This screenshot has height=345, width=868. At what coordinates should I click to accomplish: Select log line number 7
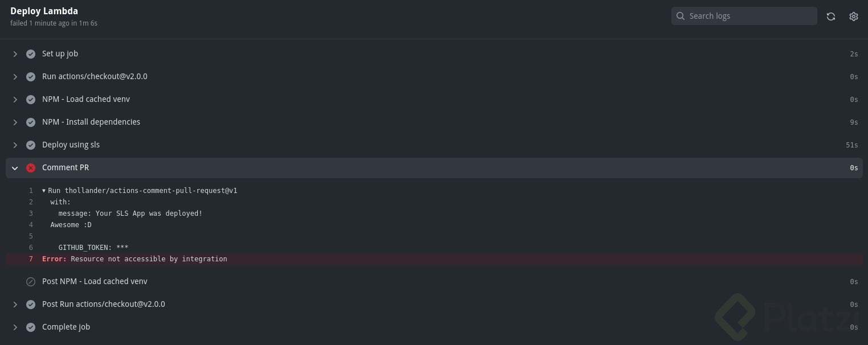(31, 259)
